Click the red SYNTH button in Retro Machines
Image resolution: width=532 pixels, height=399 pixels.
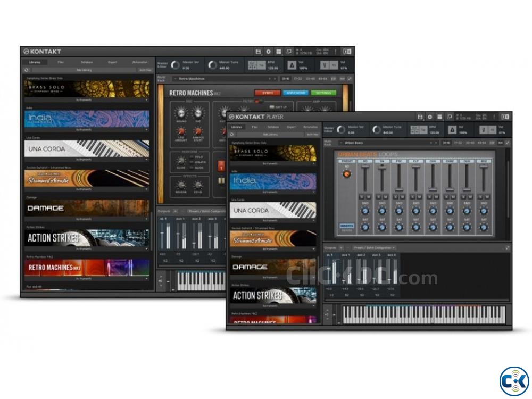(x=268, y=93)
